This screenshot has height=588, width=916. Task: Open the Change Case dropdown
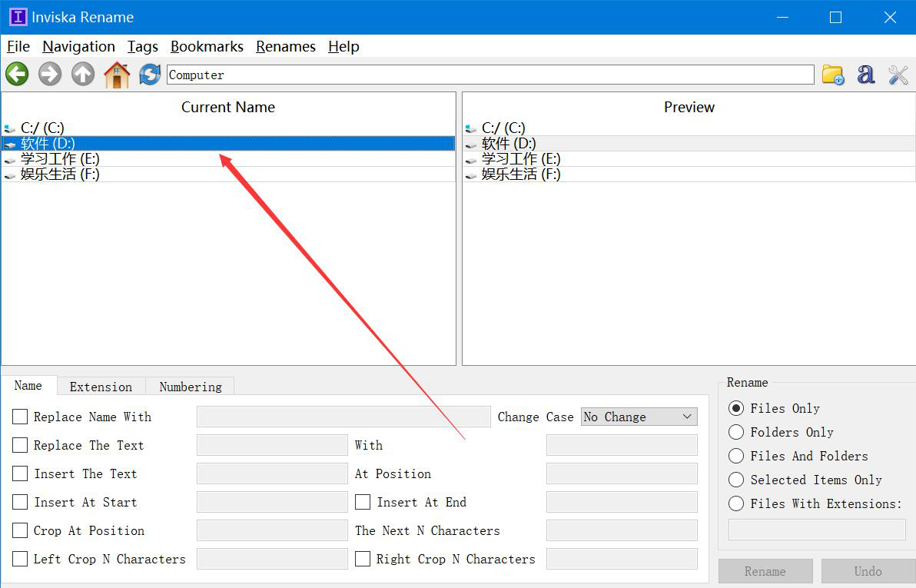[x=639, y=417]
